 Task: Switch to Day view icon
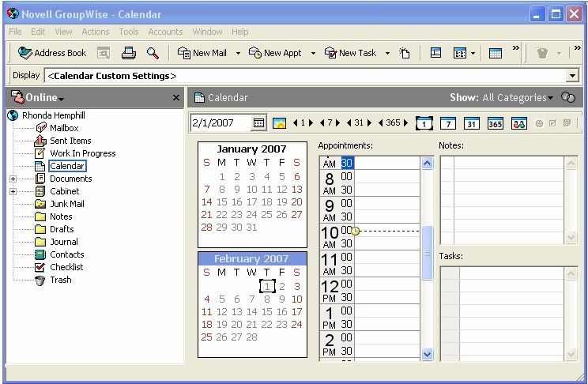tap(424, 123)
